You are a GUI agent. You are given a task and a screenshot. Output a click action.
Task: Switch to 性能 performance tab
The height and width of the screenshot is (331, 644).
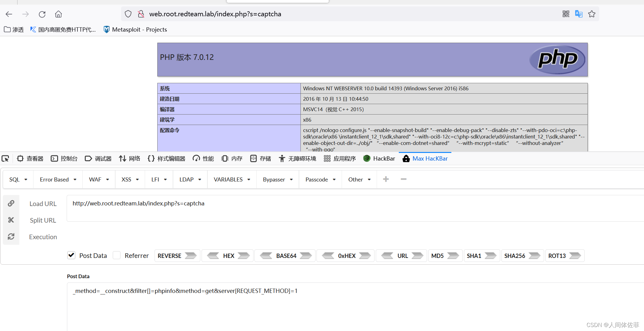pyautogui.click(x=203, y=158)
